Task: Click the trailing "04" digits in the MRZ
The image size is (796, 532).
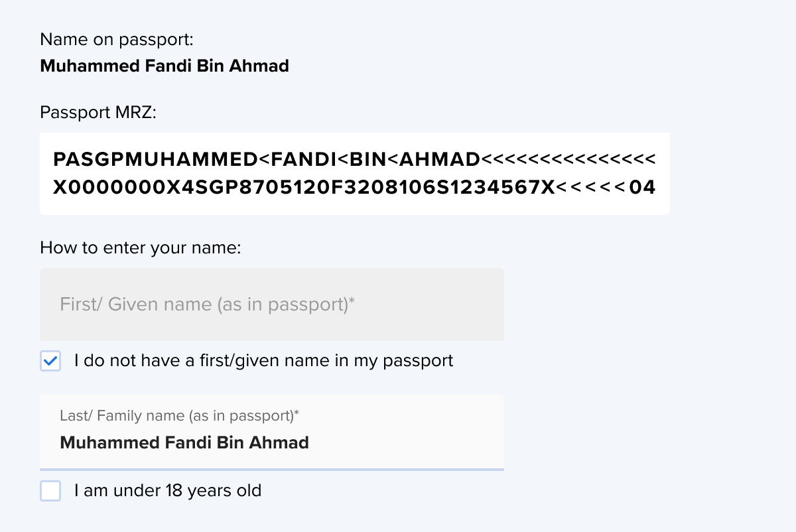Action: (642, 188)
